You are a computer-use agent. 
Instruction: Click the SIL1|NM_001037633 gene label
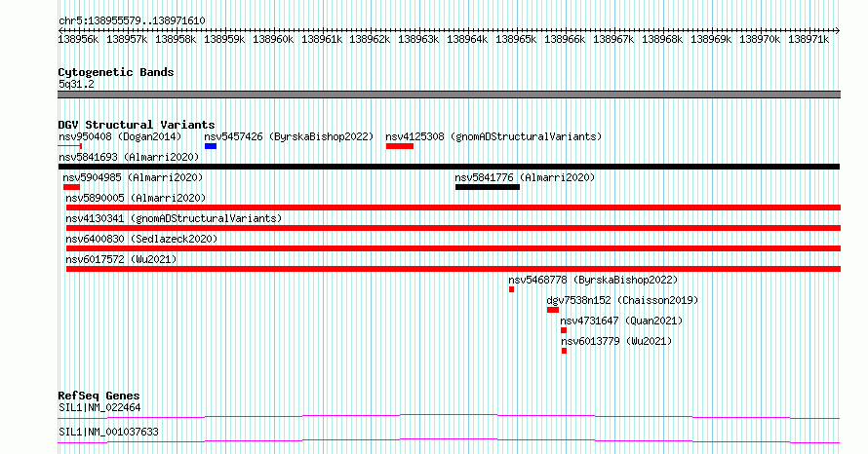tap(108, 432)
